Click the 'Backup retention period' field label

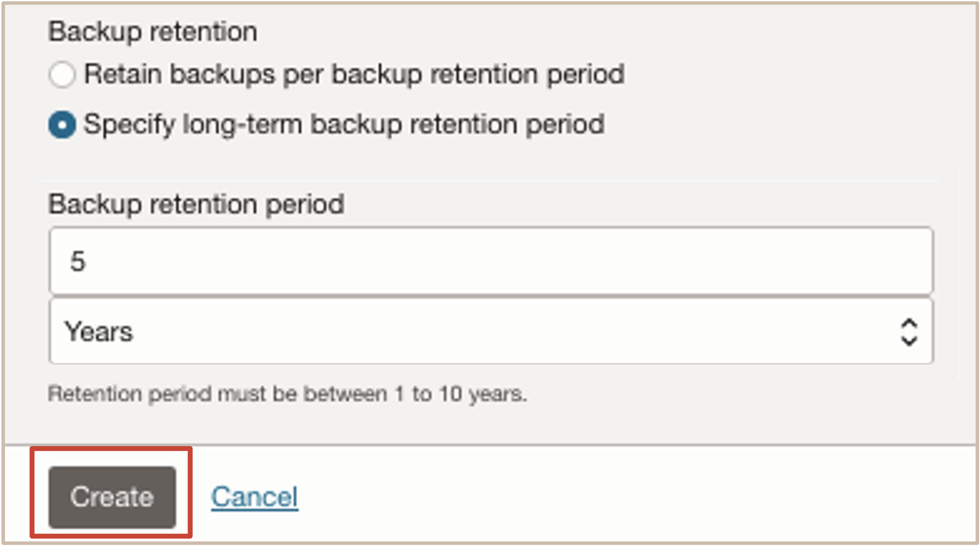click(196, 205)
